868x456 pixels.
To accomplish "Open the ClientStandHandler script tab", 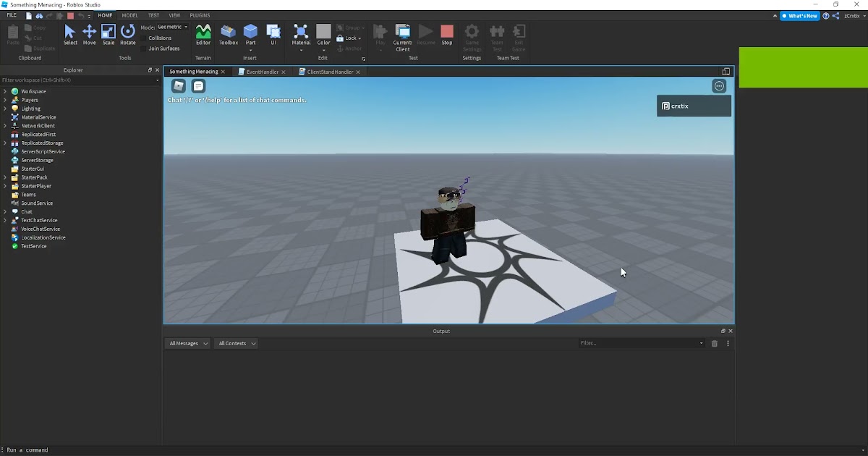I will point(330,72).
